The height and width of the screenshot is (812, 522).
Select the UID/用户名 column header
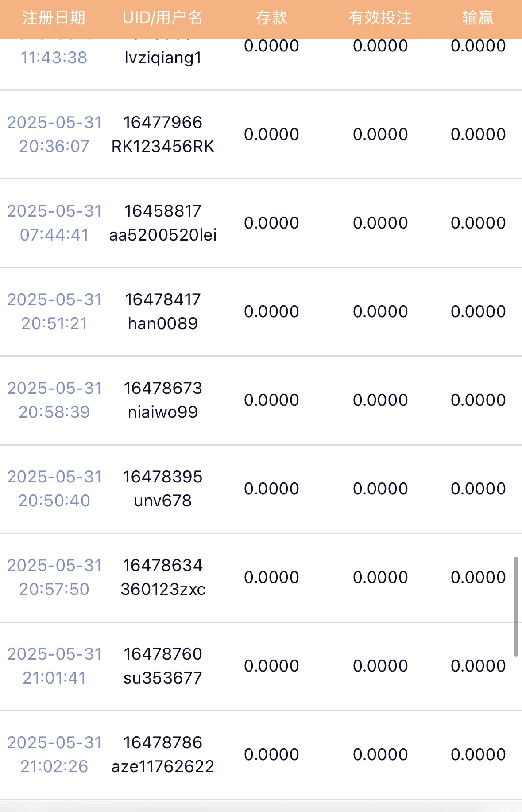pyautogui.click(x=162, y=18)
